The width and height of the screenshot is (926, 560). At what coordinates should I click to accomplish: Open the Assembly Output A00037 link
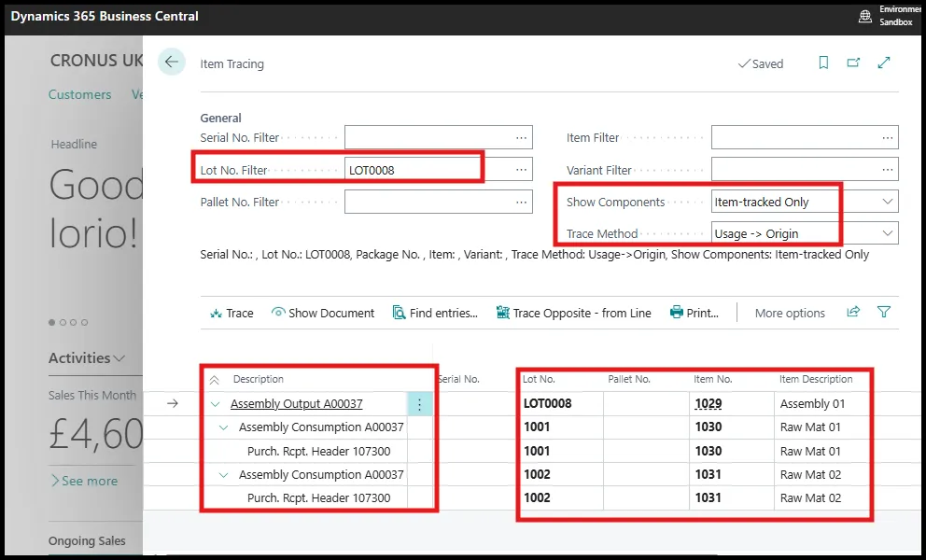coord(297,403)
